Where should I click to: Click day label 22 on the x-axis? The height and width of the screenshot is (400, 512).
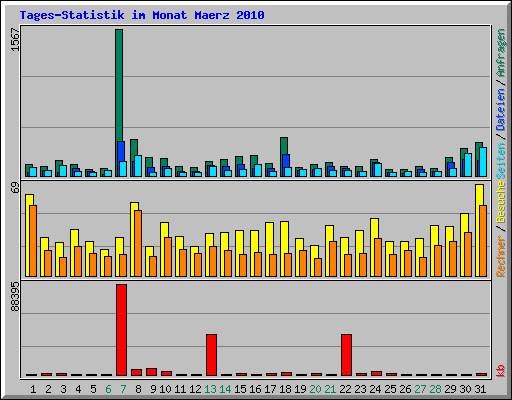[345, 389]
